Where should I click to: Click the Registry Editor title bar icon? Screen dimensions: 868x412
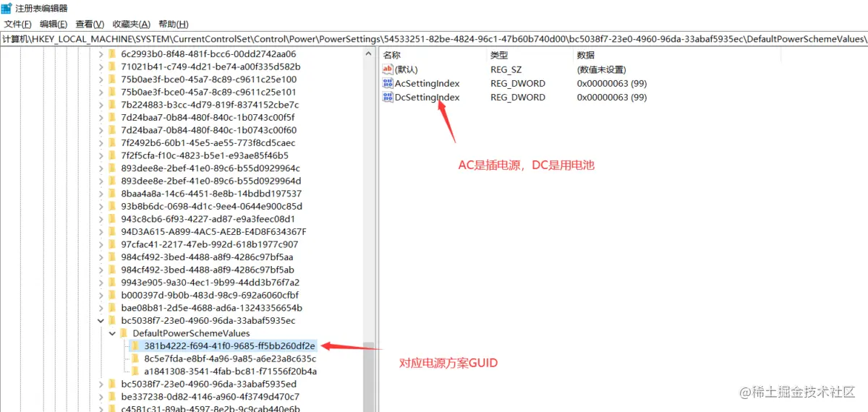point(7,8)
